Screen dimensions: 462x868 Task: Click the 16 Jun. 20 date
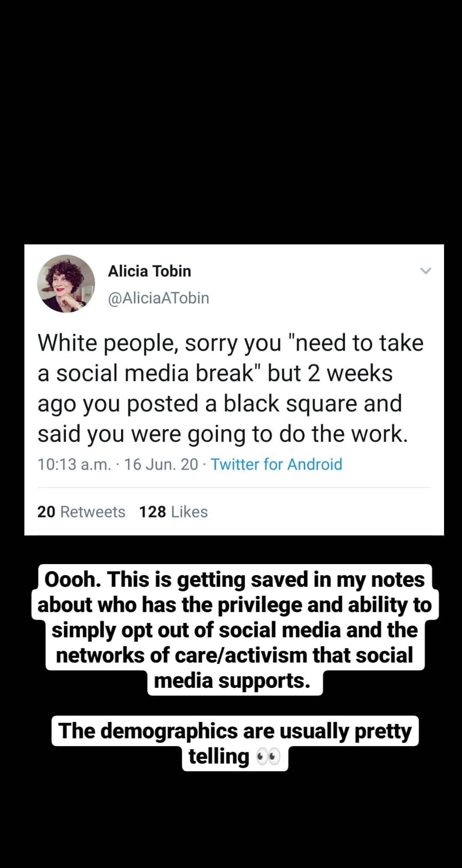click(x=161, y=464)
